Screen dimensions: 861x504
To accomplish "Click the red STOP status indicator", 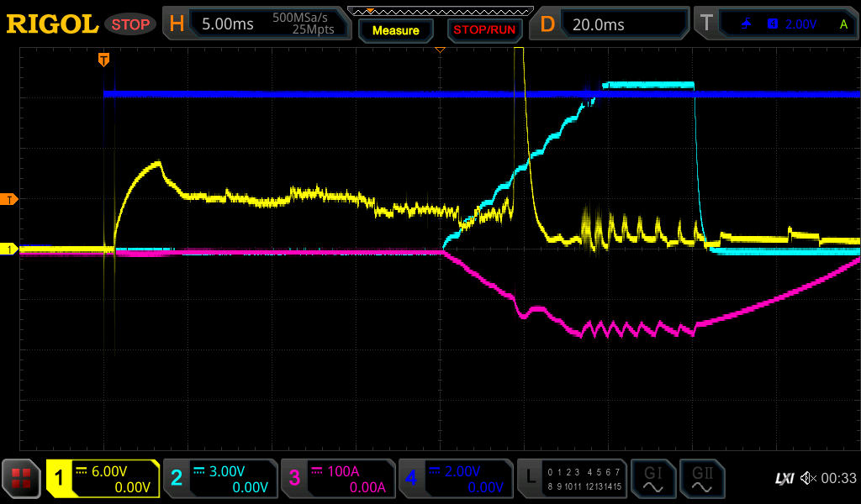I will tap(130, 24).
